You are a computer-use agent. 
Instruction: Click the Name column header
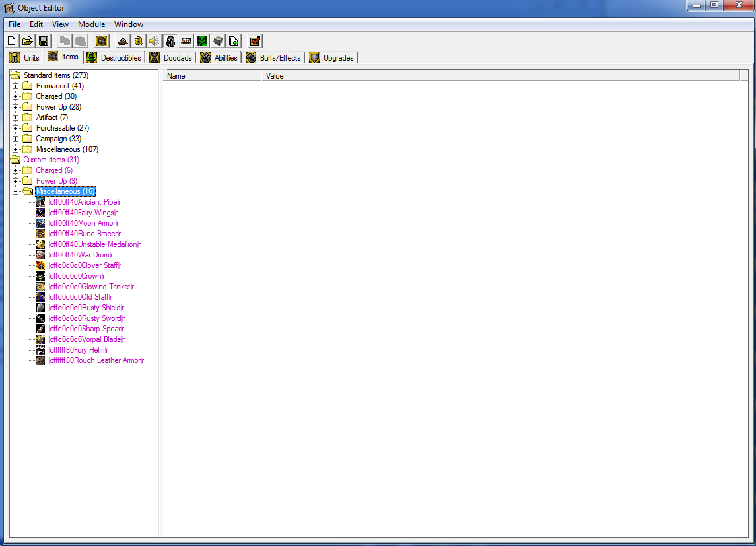tap(212, 76)
